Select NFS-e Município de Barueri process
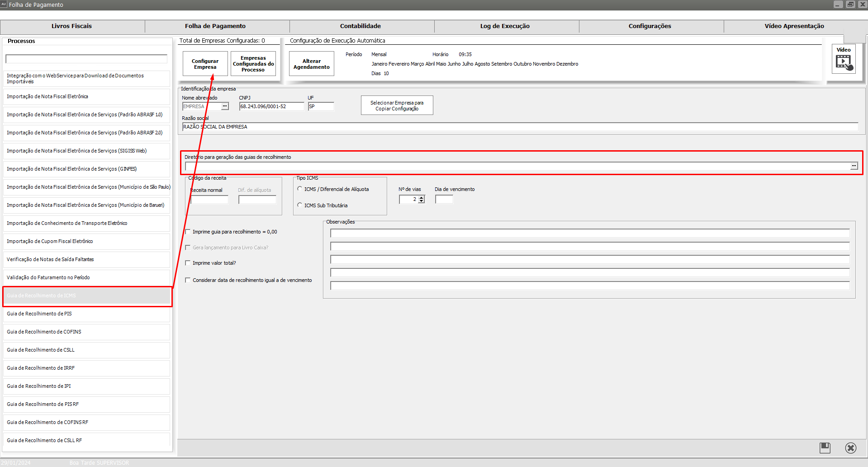This screenshot has width=868, height=467. coord(86,205)
